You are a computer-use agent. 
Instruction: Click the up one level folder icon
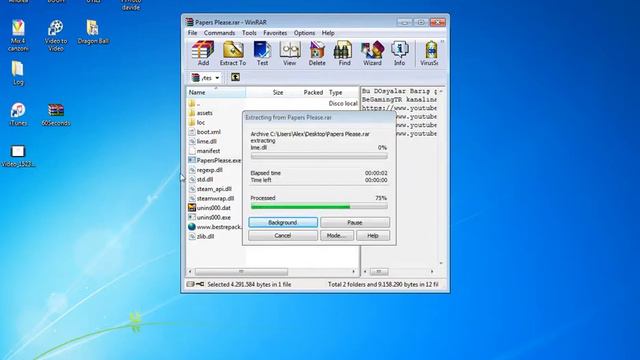[236, 77]
